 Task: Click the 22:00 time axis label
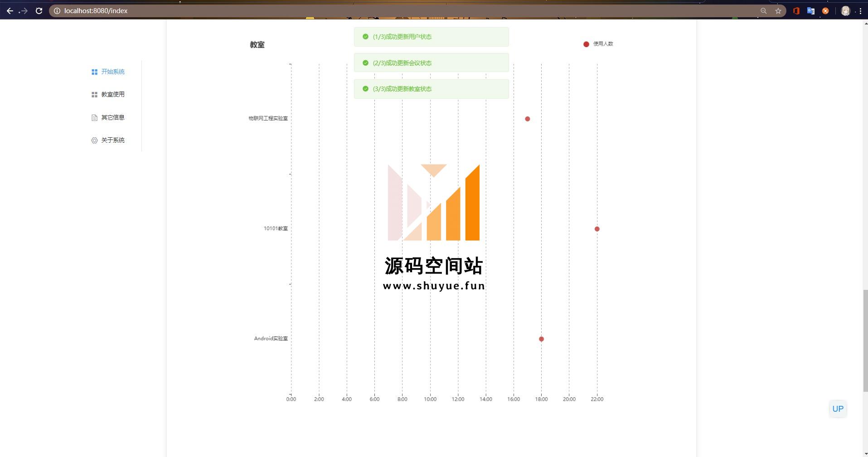pos(597,399)
